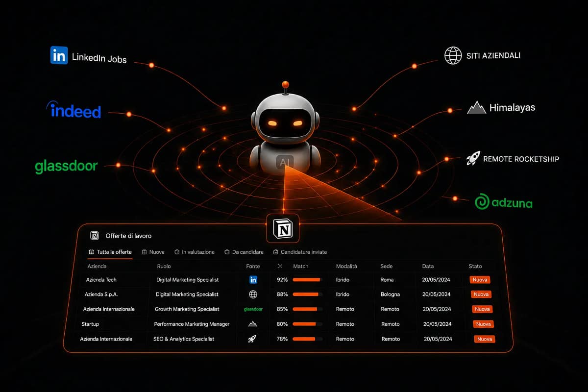Image resolution: width=588 pixels, height=392 pixels.
Task: Click the SITI AZIENDALI text label
Action: (x=494, y=55)
